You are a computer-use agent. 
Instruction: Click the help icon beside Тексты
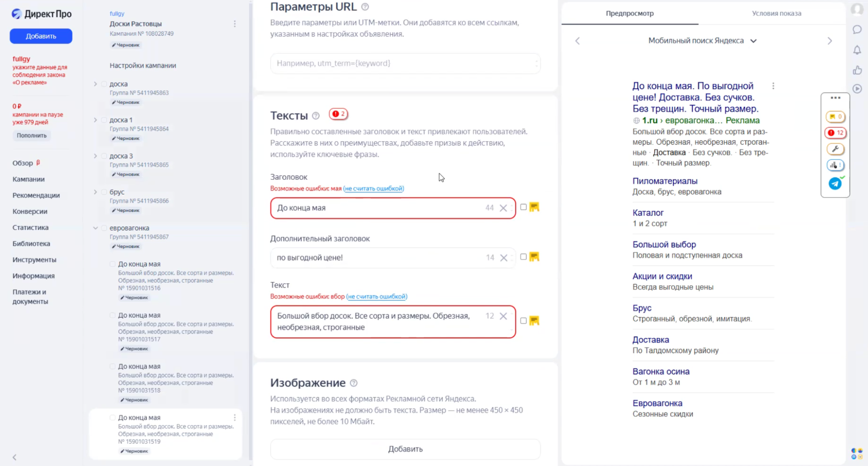316,116
